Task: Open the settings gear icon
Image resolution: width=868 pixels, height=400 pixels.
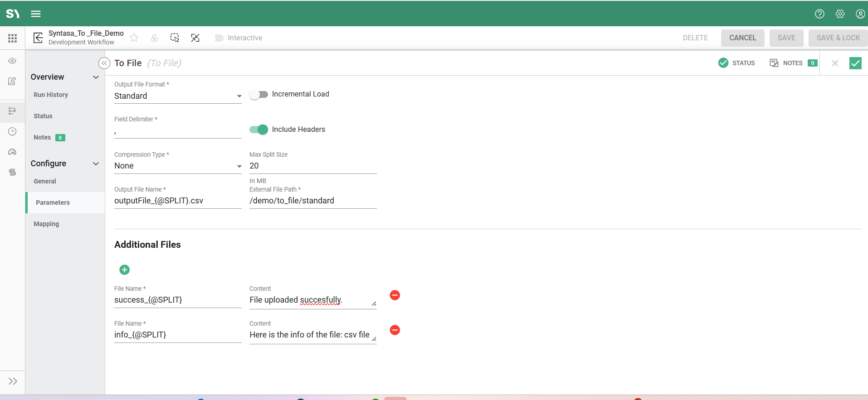Action: (x=840, y=14)
